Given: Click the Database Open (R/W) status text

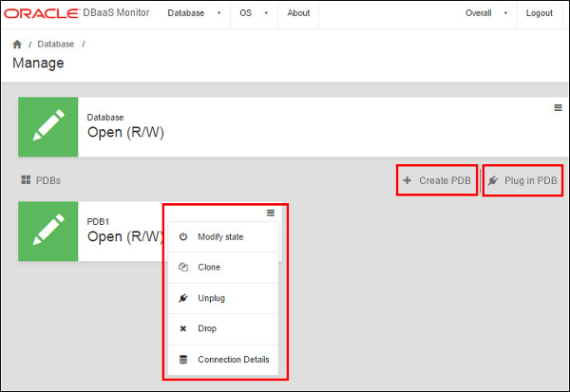Looking at the screenshot, I should pos(125,132).
